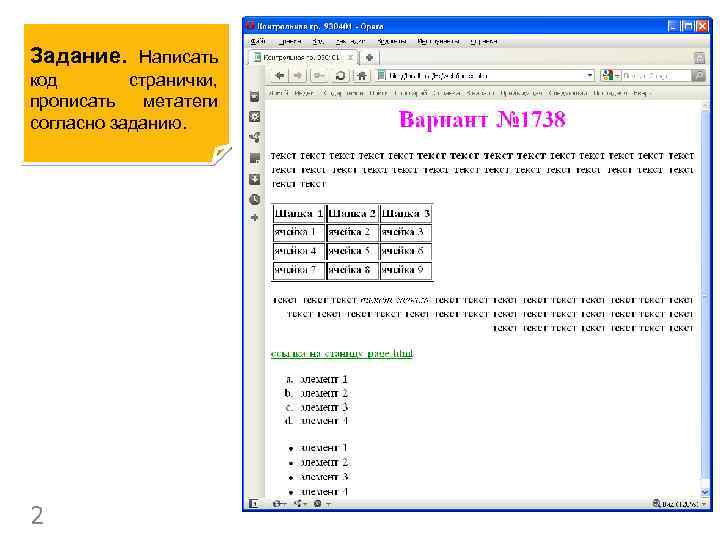
Task: Open the widgets panel in the sidebar
Action: point(254,117)
